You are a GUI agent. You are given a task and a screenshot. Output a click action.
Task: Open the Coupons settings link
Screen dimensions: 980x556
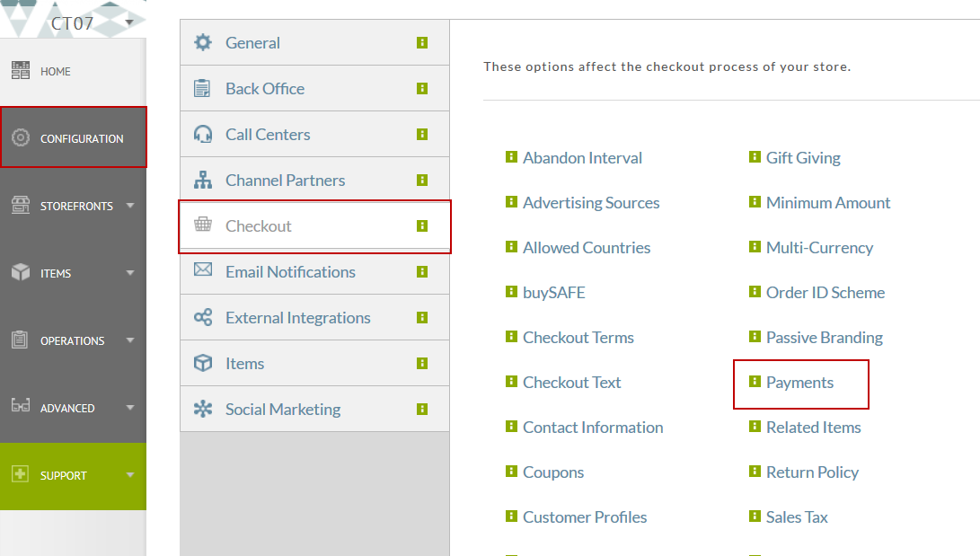(553, 472)
